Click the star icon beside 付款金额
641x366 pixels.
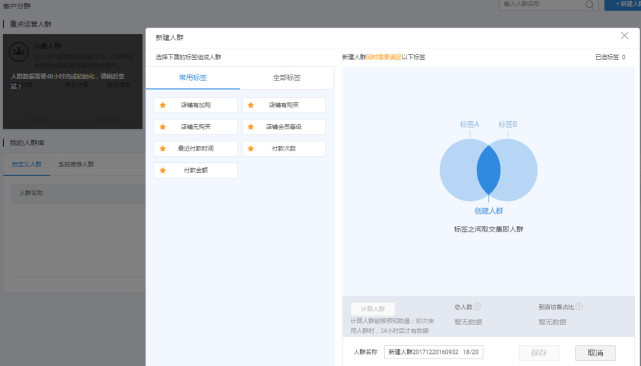point(163,170)
